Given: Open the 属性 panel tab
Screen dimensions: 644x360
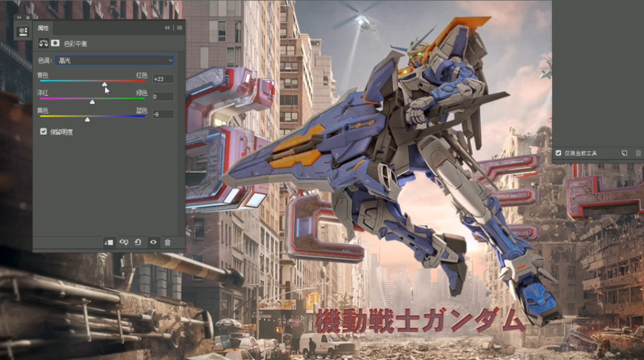Looking at the screenshot, I should (x=43, y=28).
